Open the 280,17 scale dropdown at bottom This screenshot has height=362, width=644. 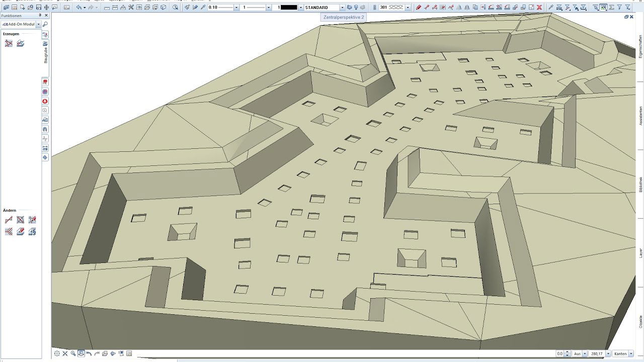point(608,353)
